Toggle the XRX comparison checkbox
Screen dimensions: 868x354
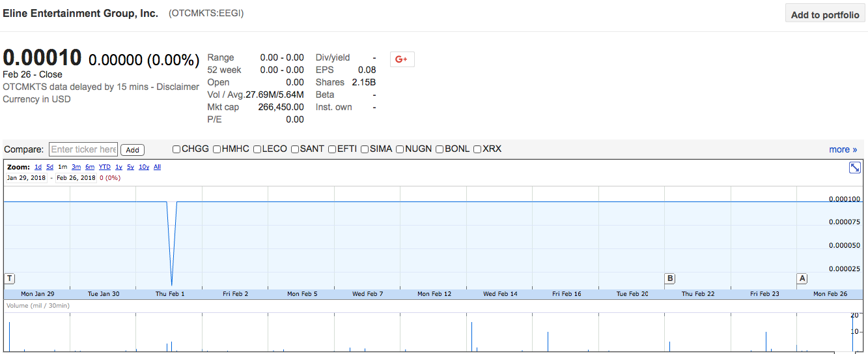(x=477, y=149)
